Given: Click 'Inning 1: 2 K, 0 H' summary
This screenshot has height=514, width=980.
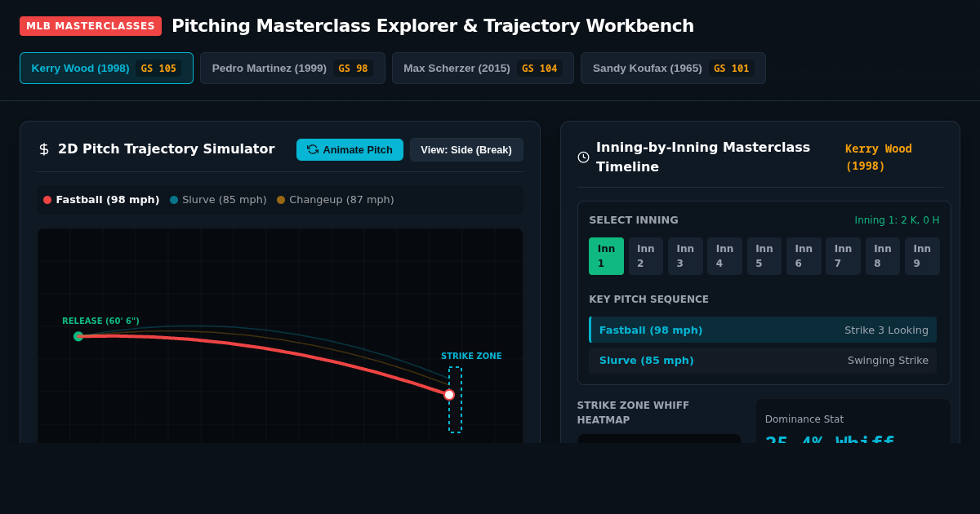Looking at the screenshot, I should tap(897, 220).
